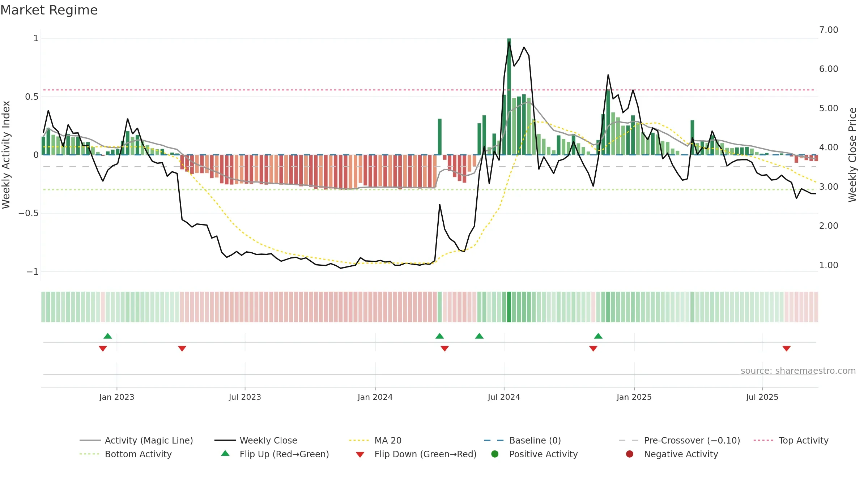
Task: Toggle Flip Up (Red→Green) legend entry
Action: [x=275, y=454]
